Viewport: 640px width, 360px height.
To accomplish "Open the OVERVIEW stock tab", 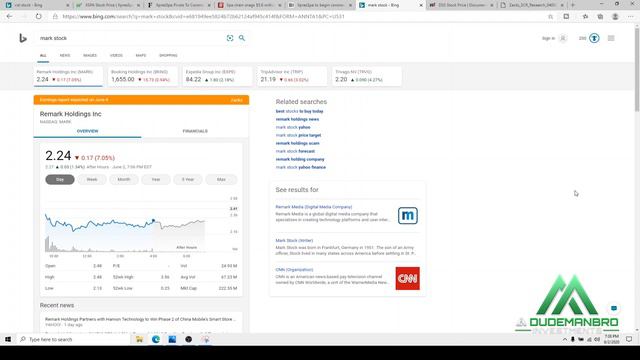I will coord(87,131).
